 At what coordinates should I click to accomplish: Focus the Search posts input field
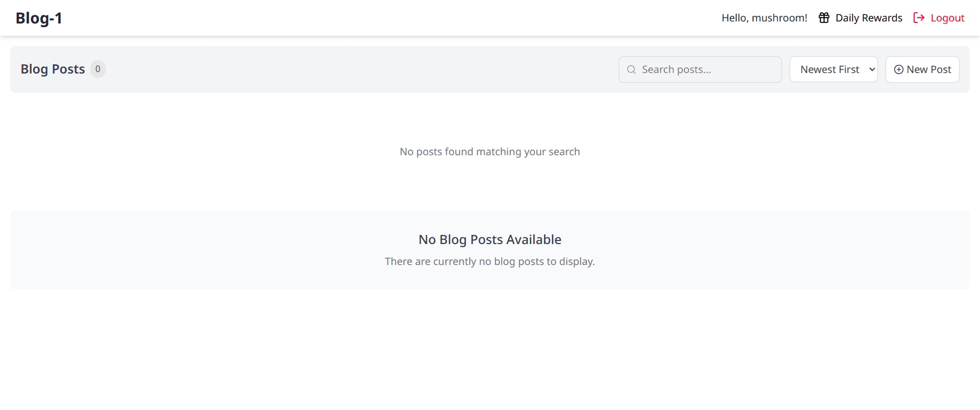(707, 69)
